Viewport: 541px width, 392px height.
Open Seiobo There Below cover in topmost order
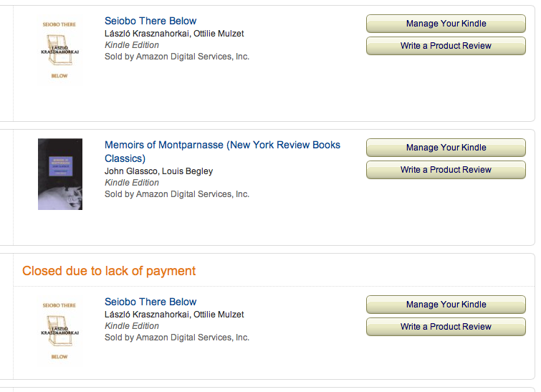[x=60, y=50]
